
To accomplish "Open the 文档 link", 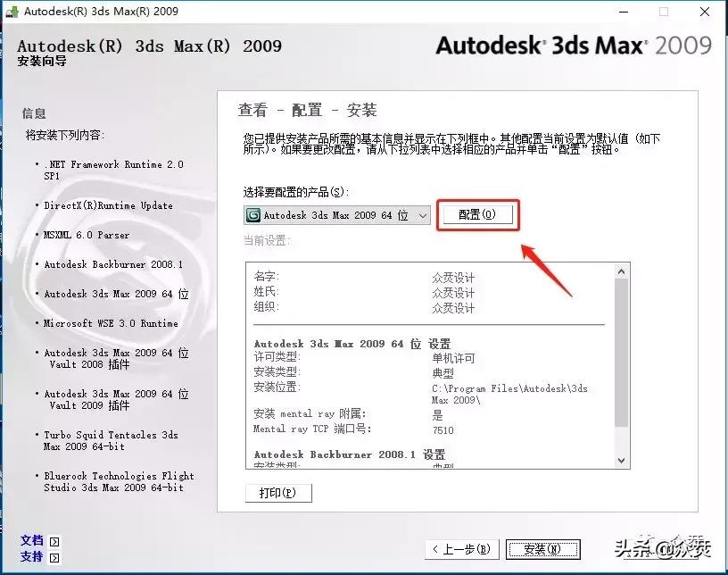I will [x=32, y=540].
